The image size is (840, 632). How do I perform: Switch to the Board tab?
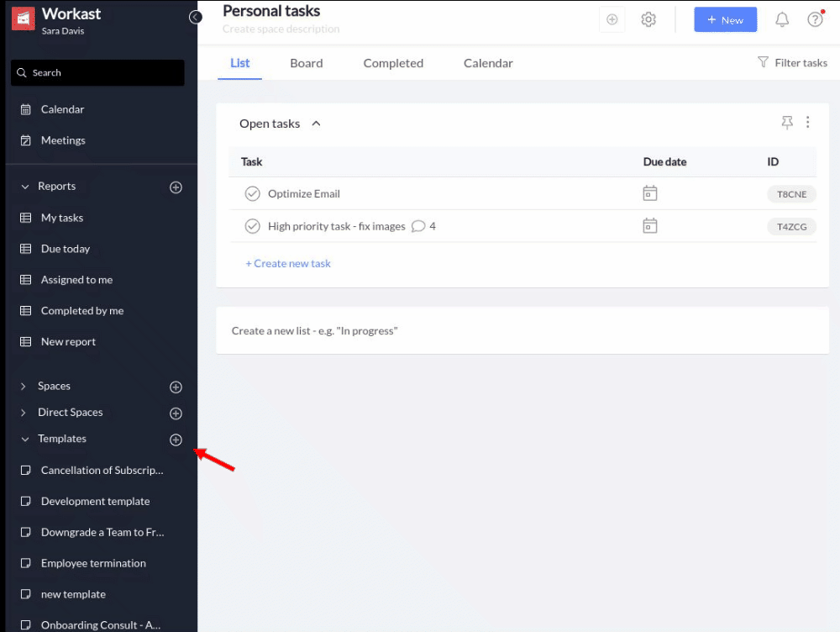(307, 63)
